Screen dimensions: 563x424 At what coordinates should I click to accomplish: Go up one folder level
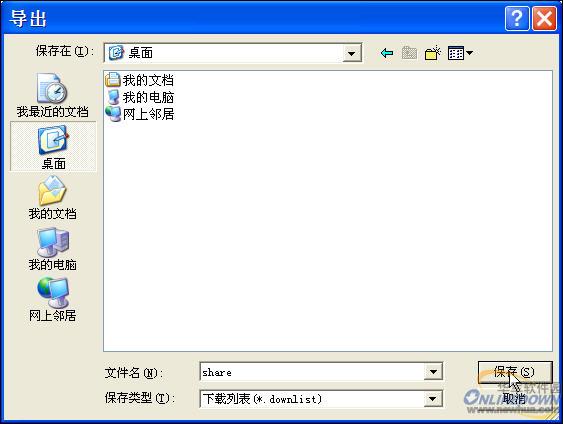point(409,53)
